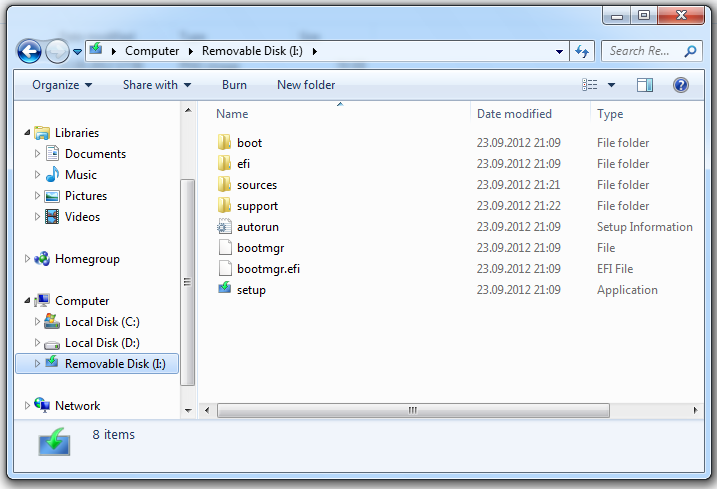Select the bootmgr.efi file icon
This screenshot has width=717, height=489.
[225, 269]
